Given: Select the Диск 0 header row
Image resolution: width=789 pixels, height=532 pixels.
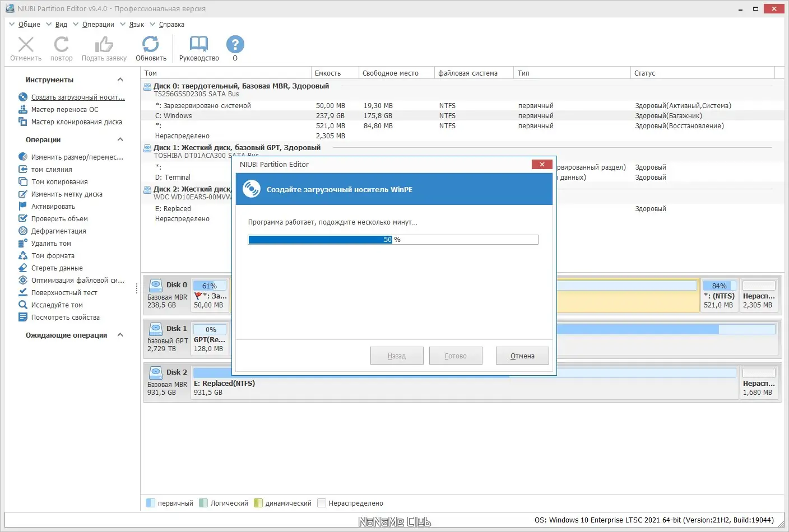Looking at the screenshot, I should (462, 90).
